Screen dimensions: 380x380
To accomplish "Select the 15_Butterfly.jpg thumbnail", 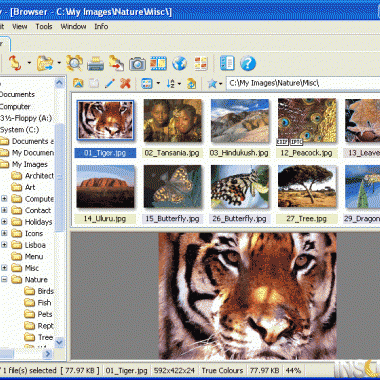I will [x=173, y=186].
